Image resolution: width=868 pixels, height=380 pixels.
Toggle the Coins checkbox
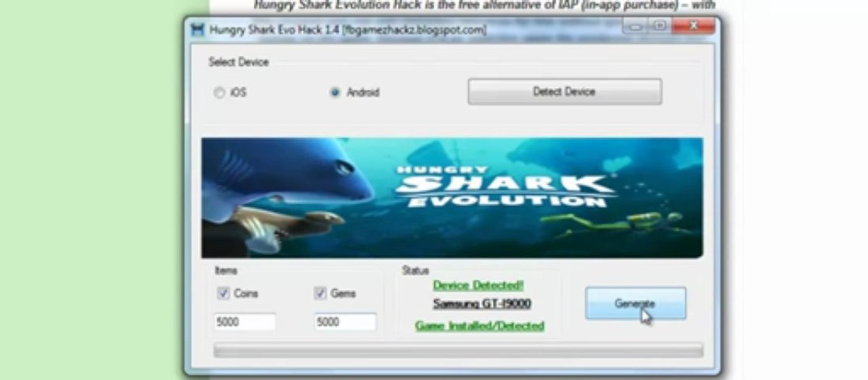click(x=223, y=293)
